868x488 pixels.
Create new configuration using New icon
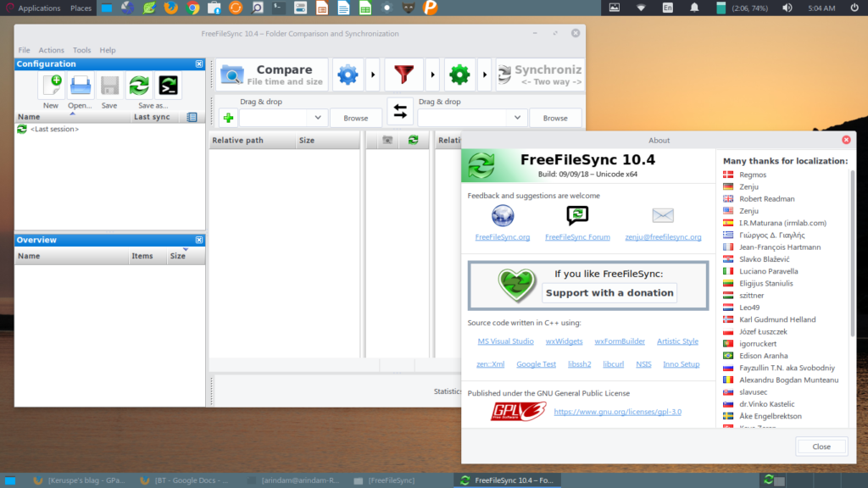pos(50,85)
